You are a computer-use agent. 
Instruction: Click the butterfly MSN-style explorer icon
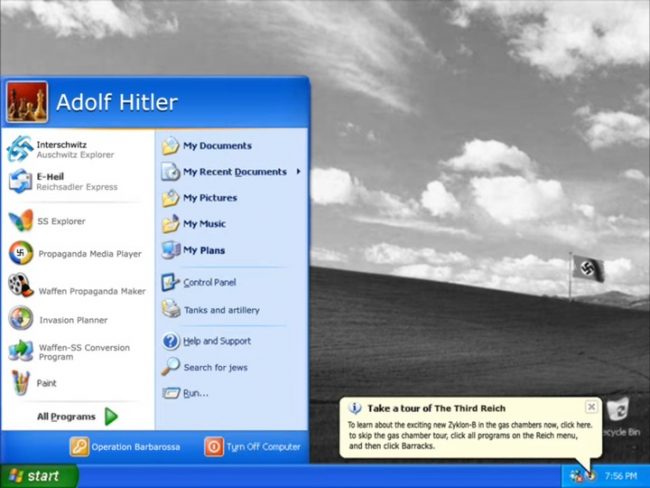click(x=21, y=221)
